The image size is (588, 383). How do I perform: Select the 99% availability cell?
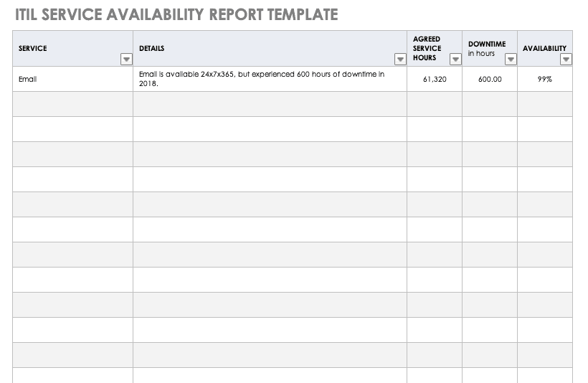544,79
